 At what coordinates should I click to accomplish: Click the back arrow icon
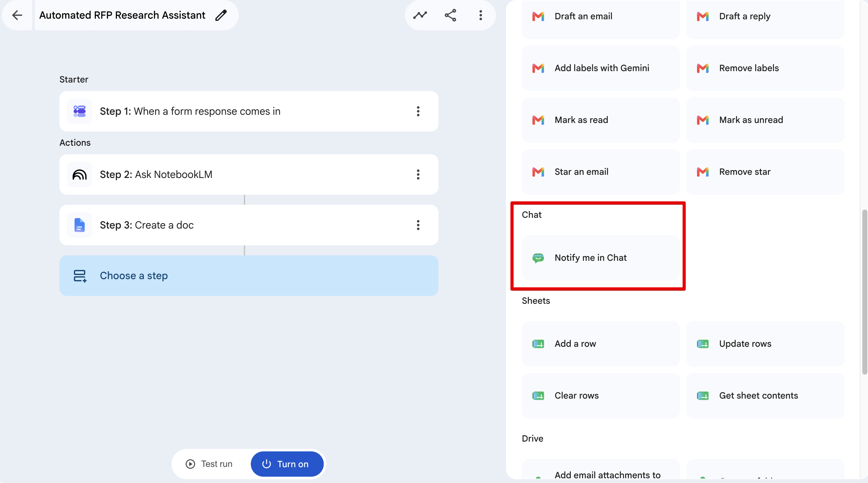[17, 15]
